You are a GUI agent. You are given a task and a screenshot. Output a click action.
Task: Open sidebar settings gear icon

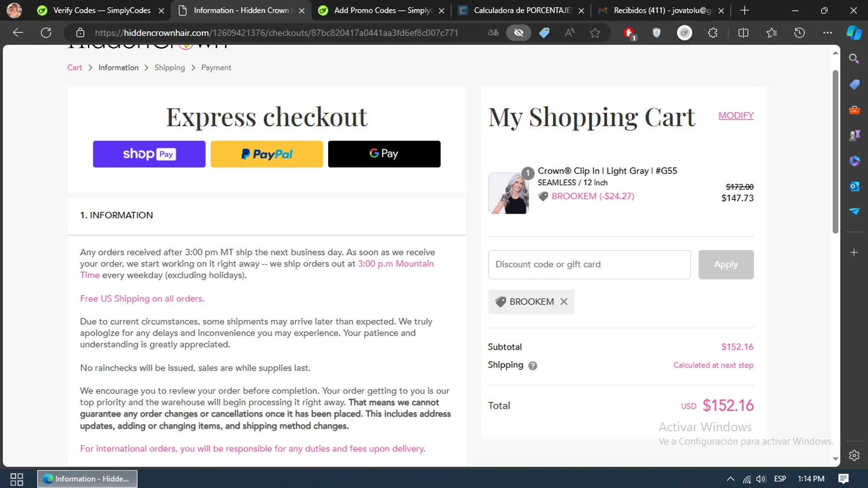[x=854, y=456]
